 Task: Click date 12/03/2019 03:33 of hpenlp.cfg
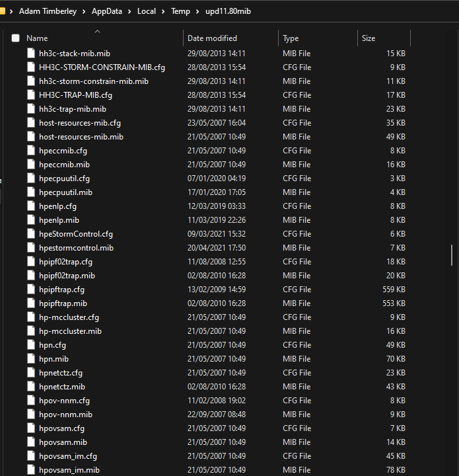tap(217, 206)
